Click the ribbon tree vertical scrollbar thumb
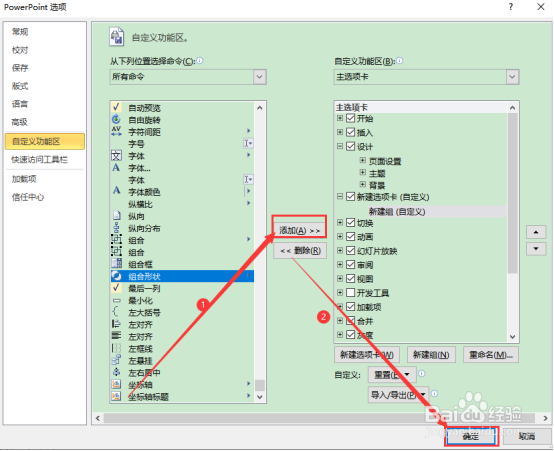 click(x=512, y=193)
